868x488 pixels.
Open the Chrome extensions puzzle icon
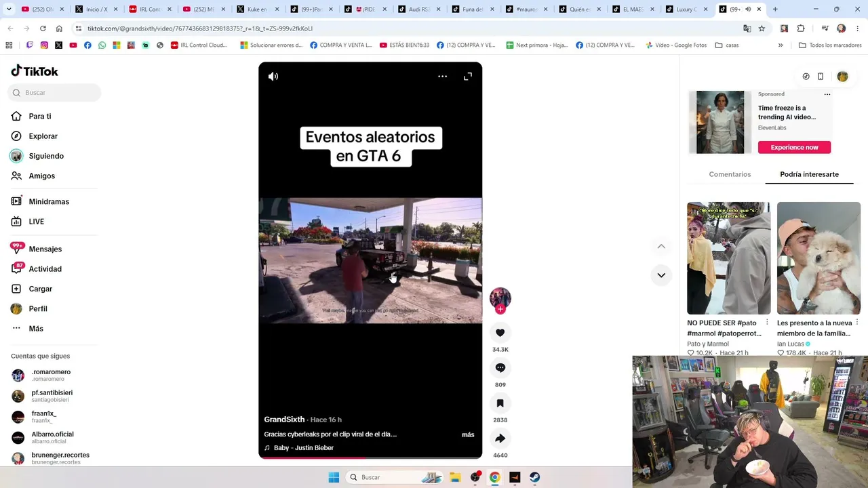click(x=801, y=28)
